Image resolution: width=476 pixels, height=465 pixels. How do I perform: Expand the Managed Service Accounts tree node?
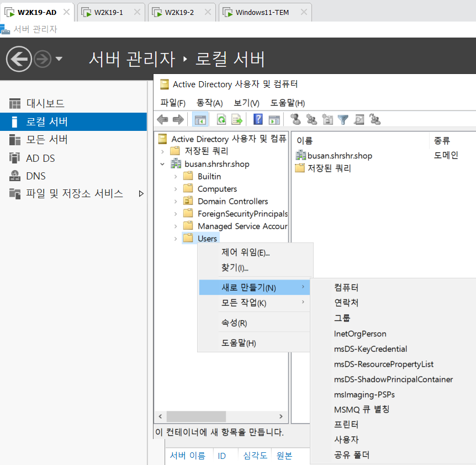176,226
